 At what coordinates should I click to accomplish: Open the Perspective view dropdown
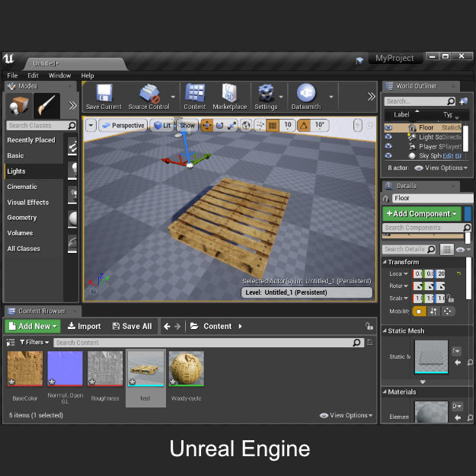[123, 126]
